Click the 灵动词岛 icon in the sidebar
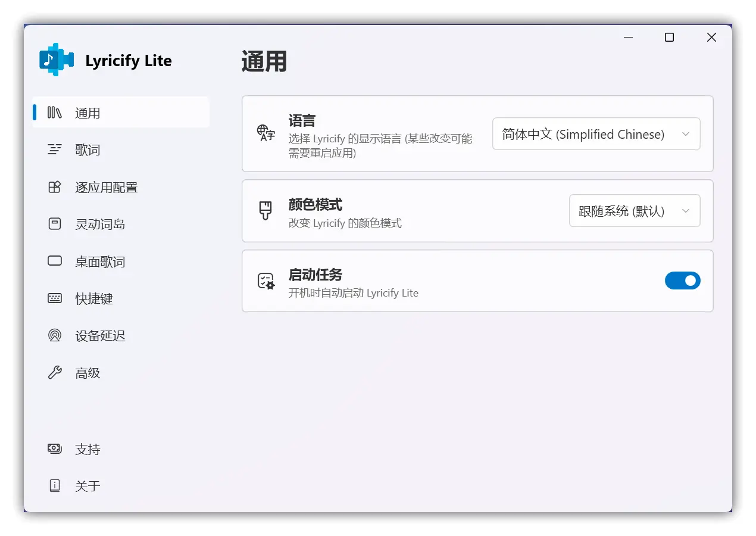 pyautogui.click(x=55, y=224)
